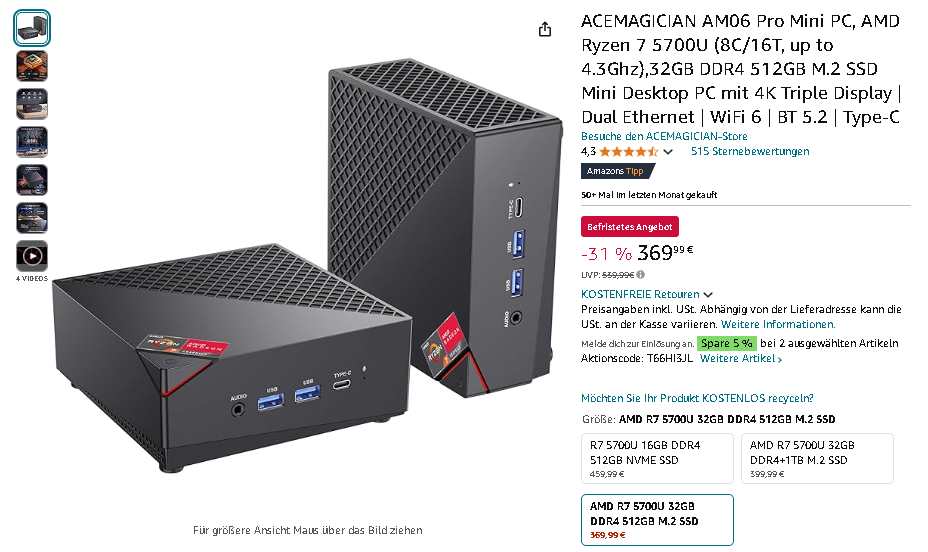928x552 pixels.
Task: Expand the star rating dropdown chevron
Action: point(668,152)
